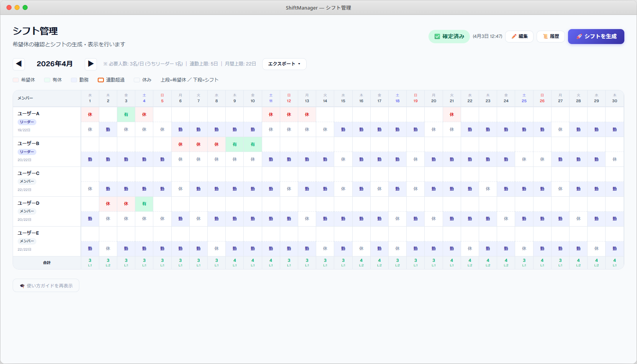Screen dimensions: 637x364
Task: Select ユーザーA paid leave cell on day 3
Action: (126, 114)
